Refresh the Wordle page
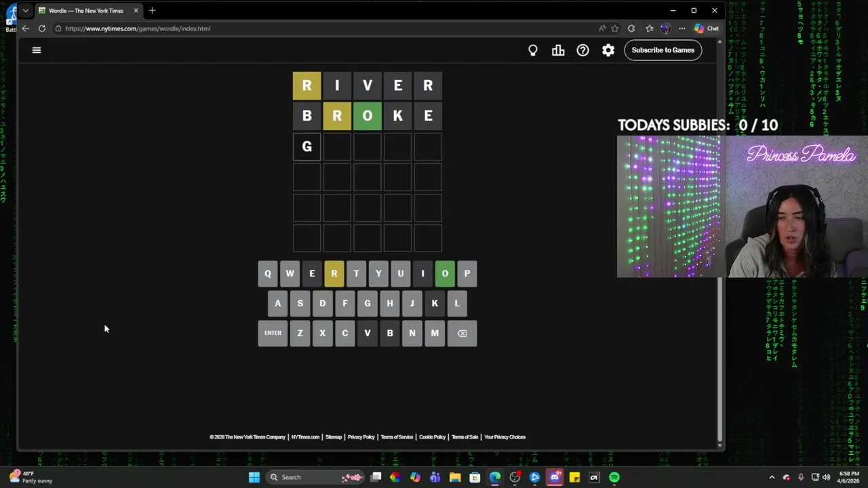 42,28
